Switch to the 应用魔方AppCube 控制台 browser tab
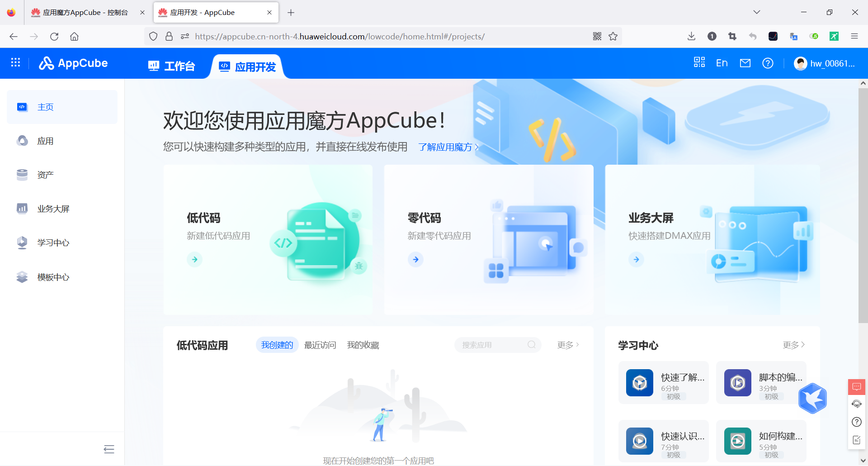This screenshot has height=466, width=868. (81, 12)
